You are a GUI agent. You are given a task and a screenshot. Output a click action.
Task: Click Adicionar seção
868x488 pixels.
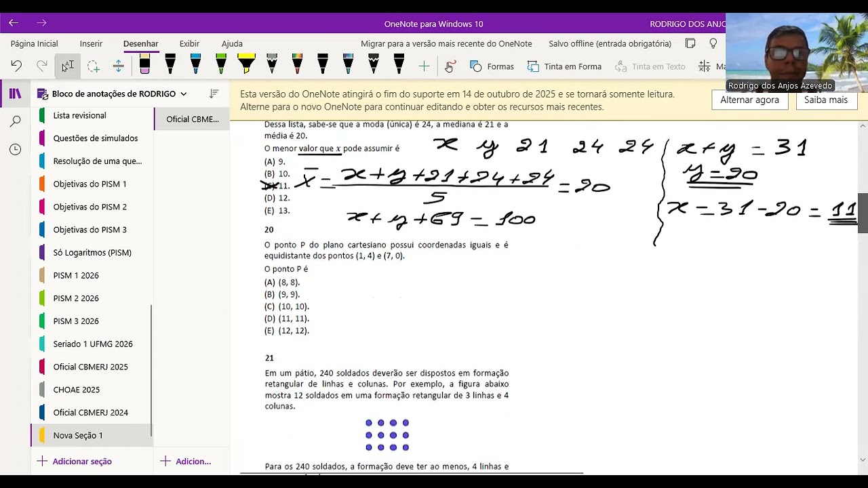coord(74,461)
